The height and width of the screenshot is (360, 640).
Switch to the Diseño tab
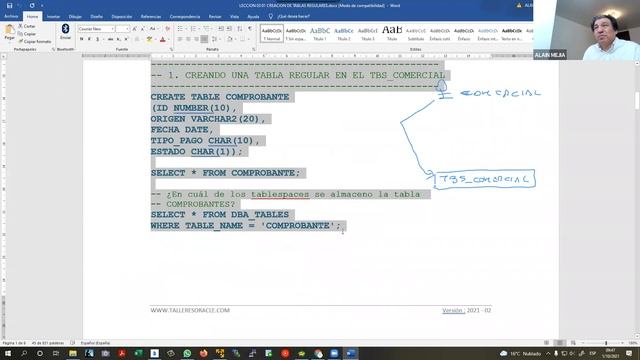coord(97,17)
